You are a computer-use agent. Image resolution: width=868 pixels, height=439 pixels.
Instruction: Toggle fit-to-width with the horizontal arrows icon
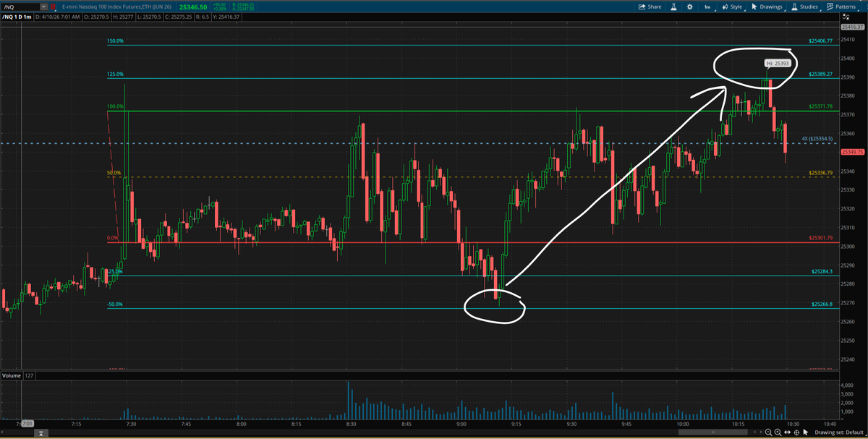point(787,432)
